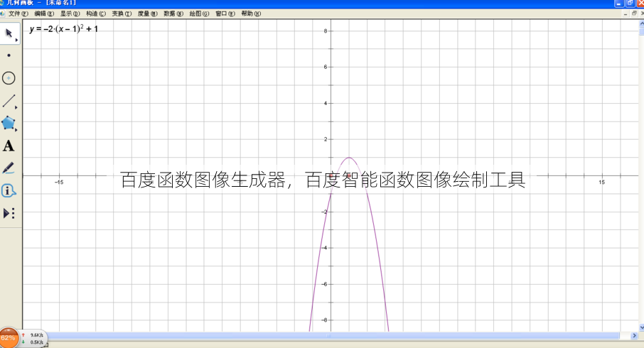Click the Sketchpad icon in title bar
644x348 pixels.
coord(1,2)
